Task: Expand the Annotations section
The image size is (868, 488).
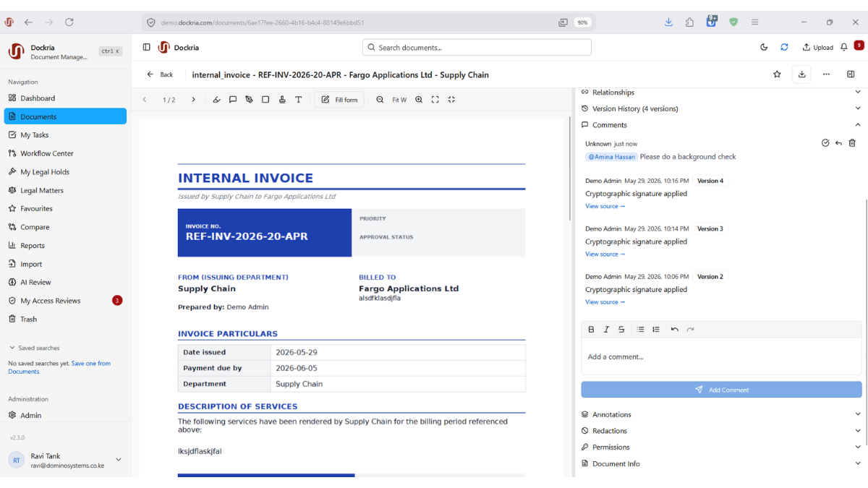Action: click(x=721, y=414)
